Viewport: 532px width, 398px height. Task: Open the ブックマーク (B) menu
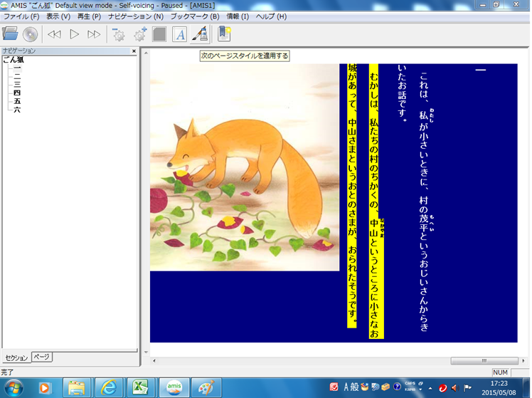coord(195,16)
